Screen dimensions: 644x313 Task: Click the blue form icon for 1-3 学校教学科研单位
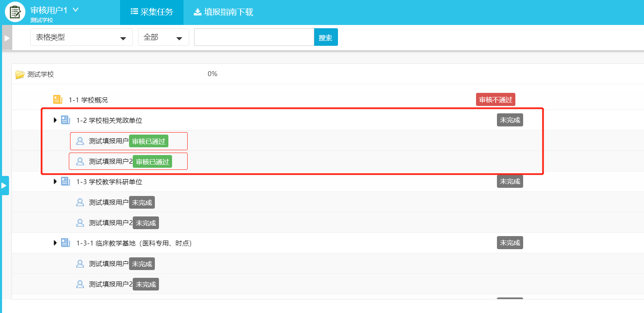click(66, 181)
